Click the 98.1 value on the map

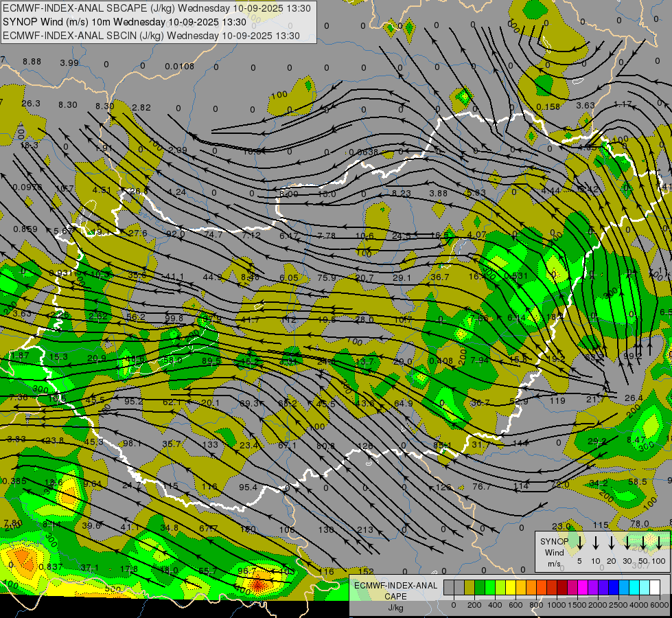point(132,444)
